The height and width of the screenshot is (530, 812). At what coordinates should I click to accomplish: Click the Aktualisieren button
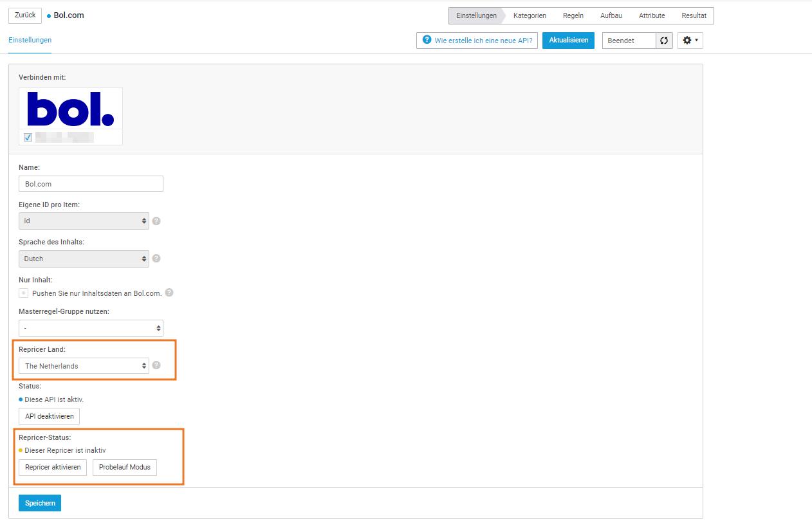click(x=568, y=41)
